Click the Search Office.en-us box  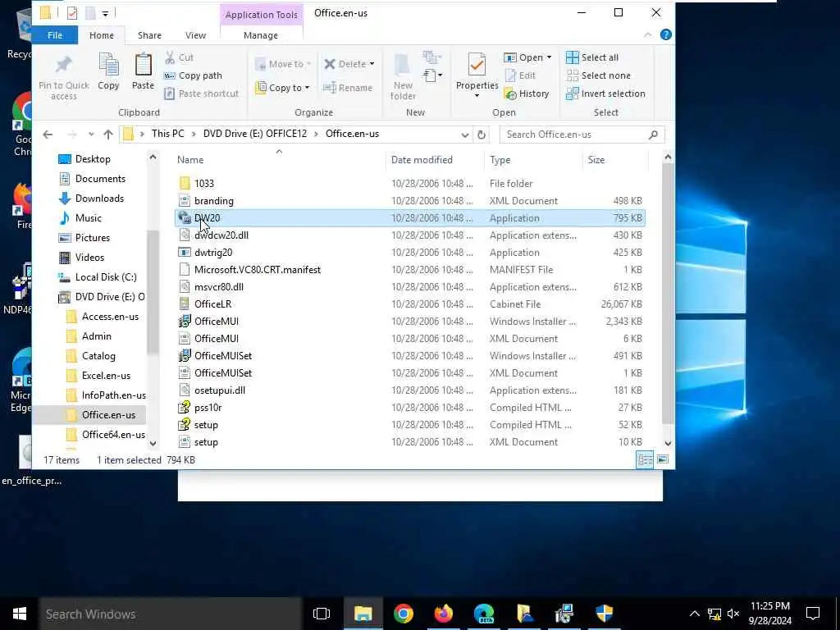coord(582,135)
